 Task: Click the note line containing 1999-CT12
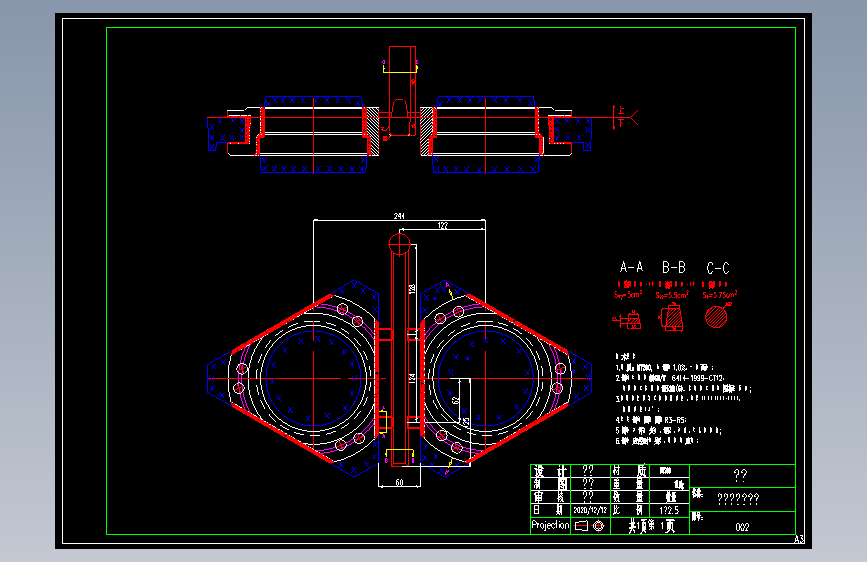670,378
